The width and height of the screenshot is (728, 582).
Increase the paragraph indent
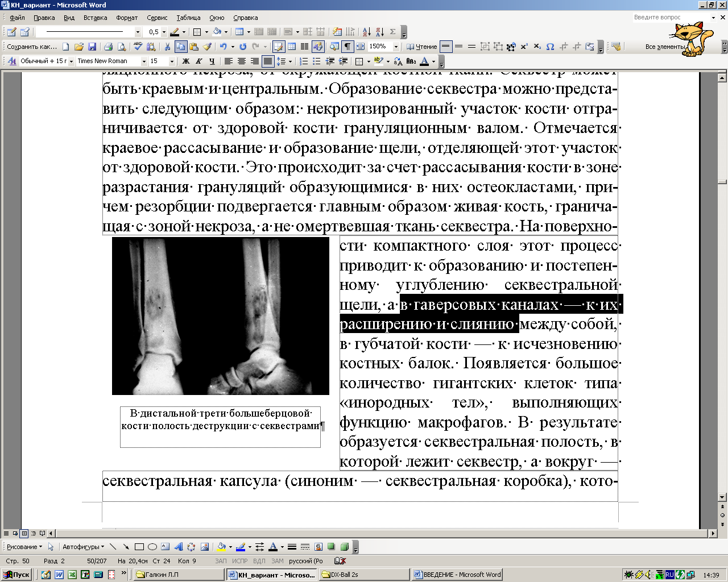pyautogui.click(x=344, y=61)
